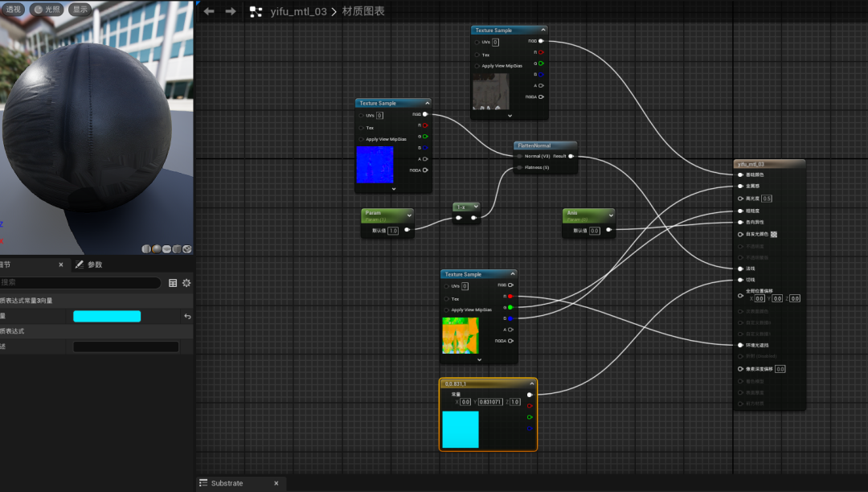Click the graph icon beside yifu_mtl_03 breadcrumb
Viewport: 868px width, 492px height.
(256, 11)
